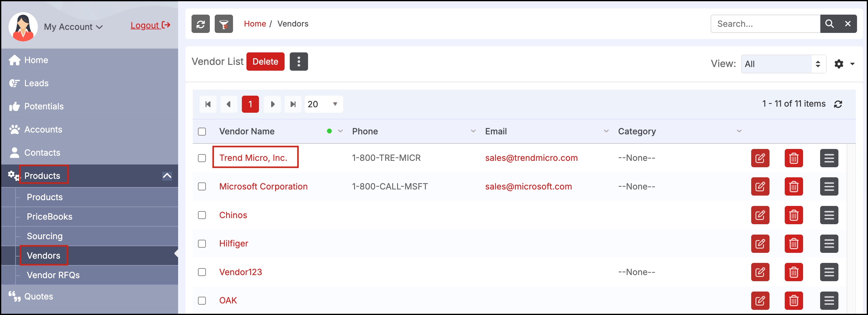868x315 pixels.
Task: Open the Sourcing submenu item
Action: pos(90,236)
